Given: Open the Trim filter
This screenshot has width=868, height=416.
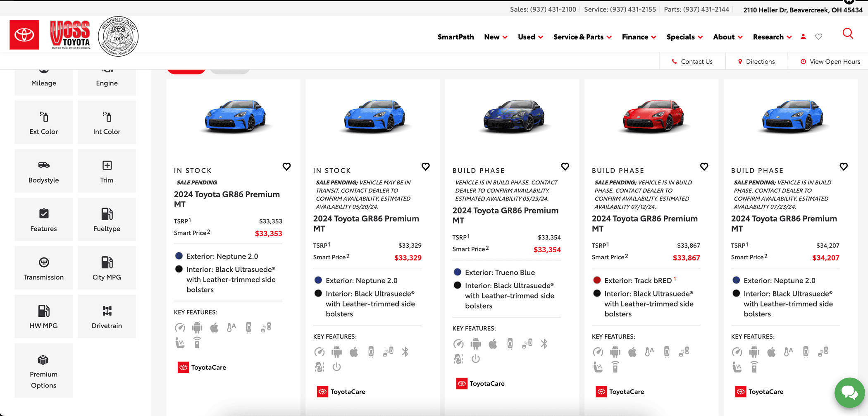Looking at the screenshot, I should click(x=107, y=171).
